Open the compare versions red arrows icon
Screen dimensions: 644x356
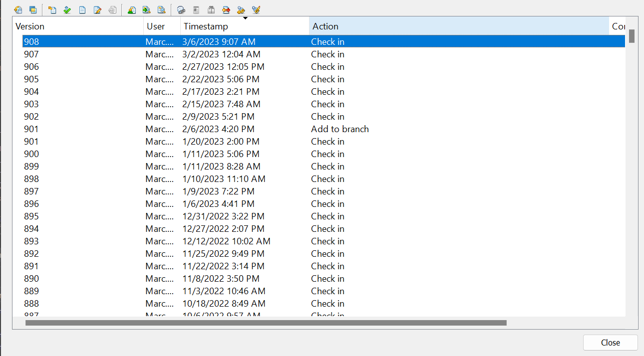click(226, 9)
